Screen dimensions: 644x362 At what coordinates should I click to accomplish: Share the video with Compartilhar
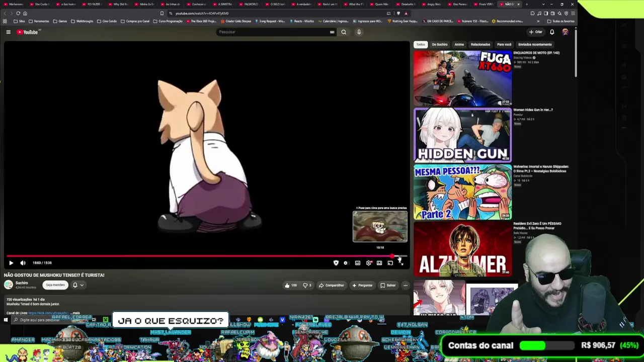pos(332,285)
